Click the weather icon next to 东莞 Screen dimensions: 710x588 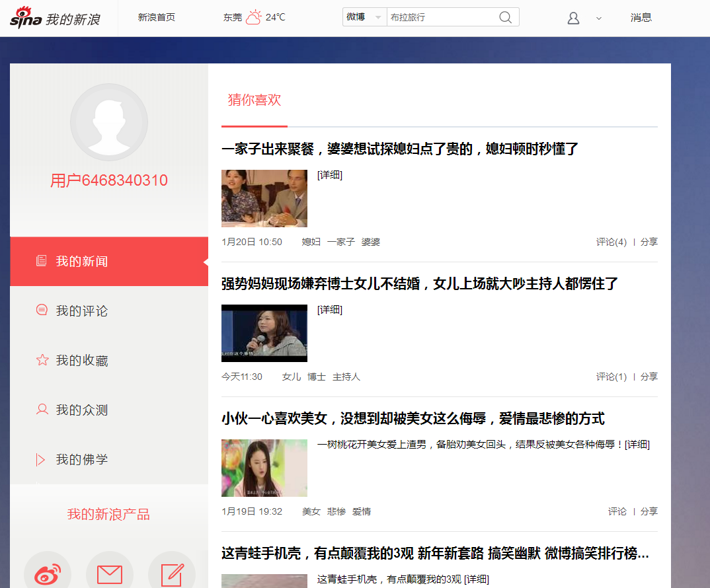tap(254, 17)
